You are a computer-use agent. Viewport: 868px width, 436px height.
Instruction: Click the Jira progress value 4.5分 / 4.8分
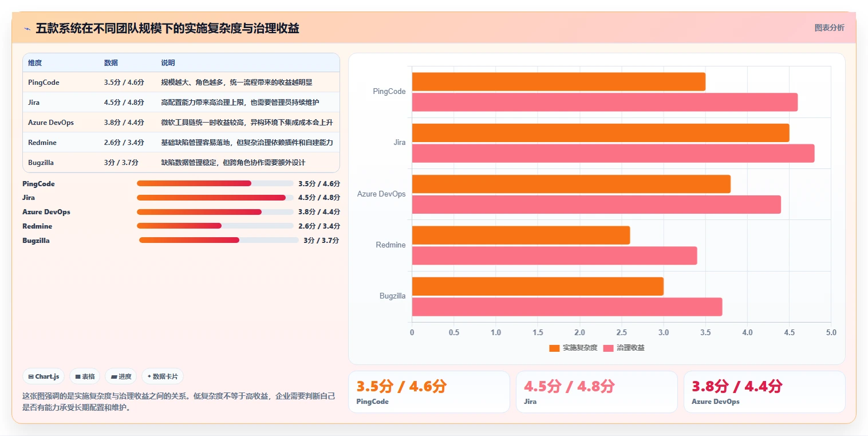pos(319,198)
